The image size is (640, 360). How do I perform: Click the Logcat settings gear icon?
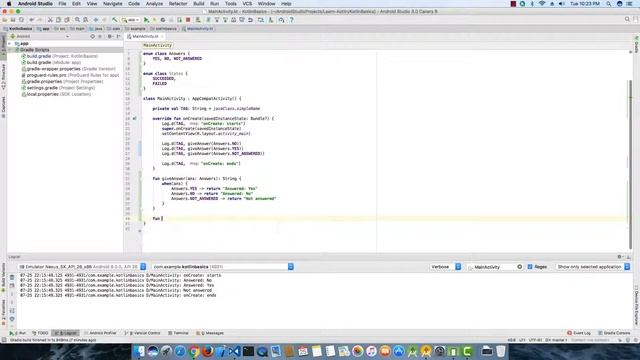pyautogui.click(x=620, y=257)
